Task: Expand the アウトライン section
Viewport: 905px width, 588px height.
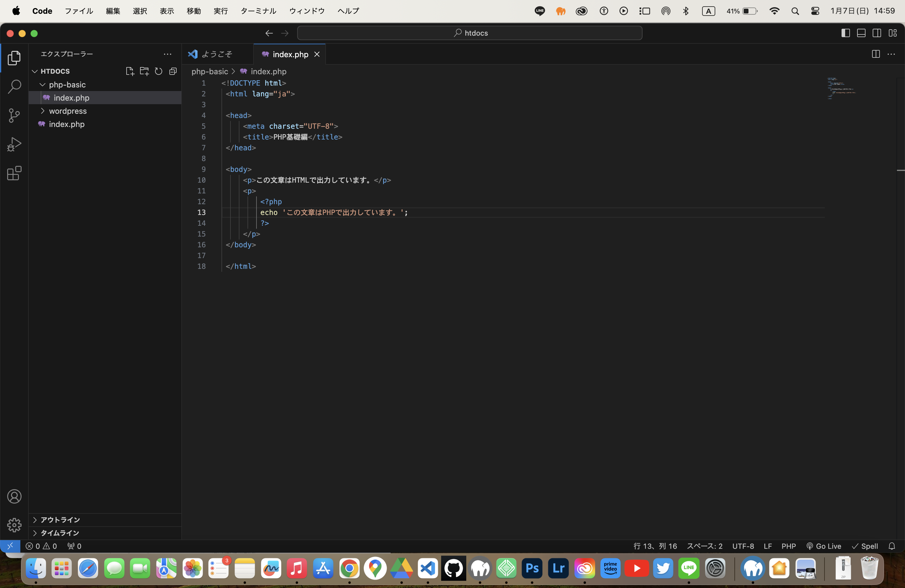Action: coord(60,520)
